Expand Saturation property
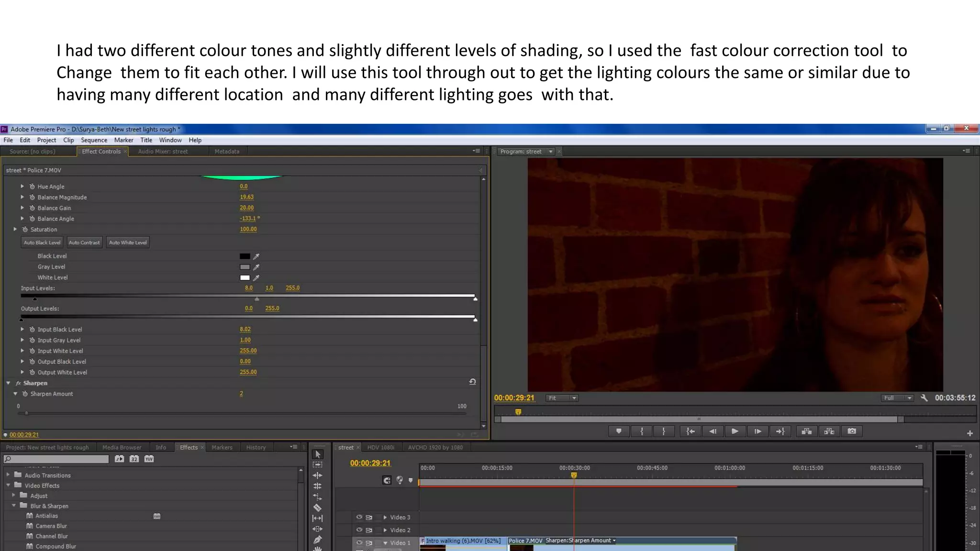 pyautogui.click(x=15, y=229)
